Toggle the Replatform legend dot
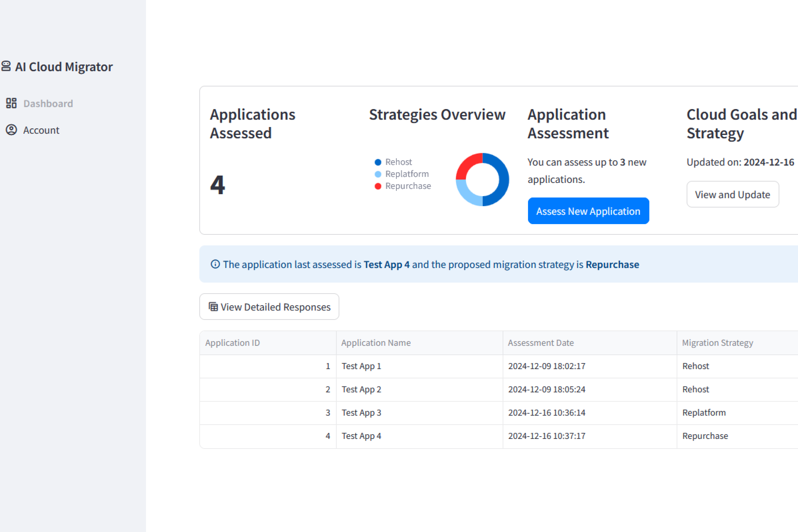The width and height of the screenshot is (798, 532). click(x=378, y=174)
